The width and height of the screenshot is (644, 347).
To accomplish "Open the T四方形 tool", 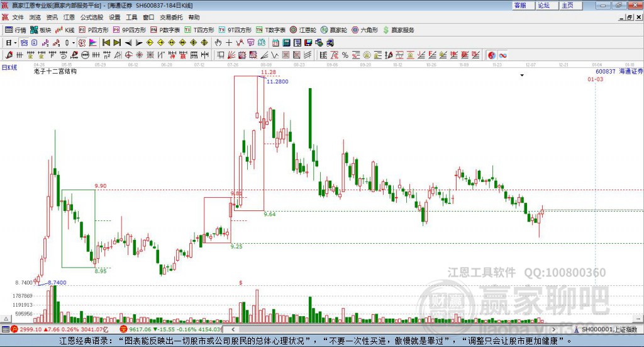I will [x=199, y=30].
